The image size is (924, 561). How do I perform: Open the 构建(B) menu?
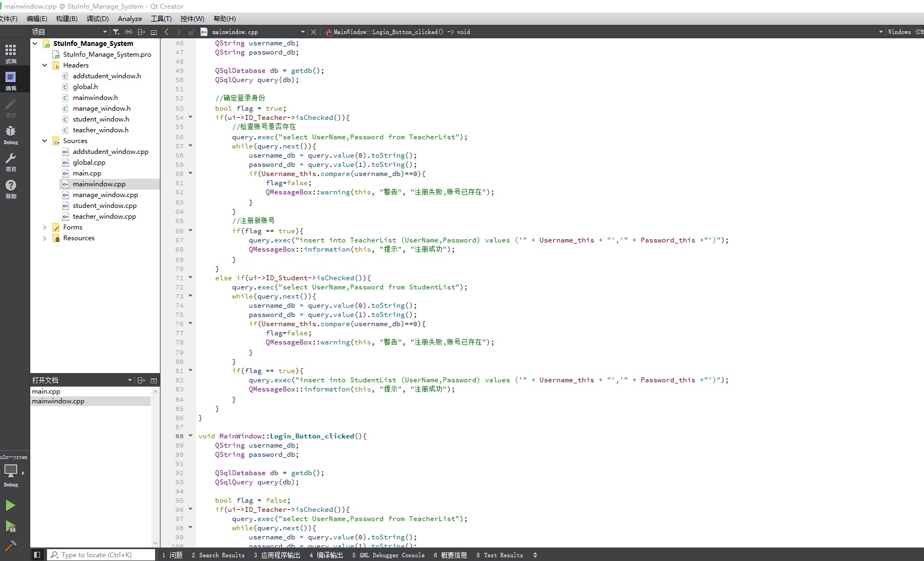click(x=67, y=18)
